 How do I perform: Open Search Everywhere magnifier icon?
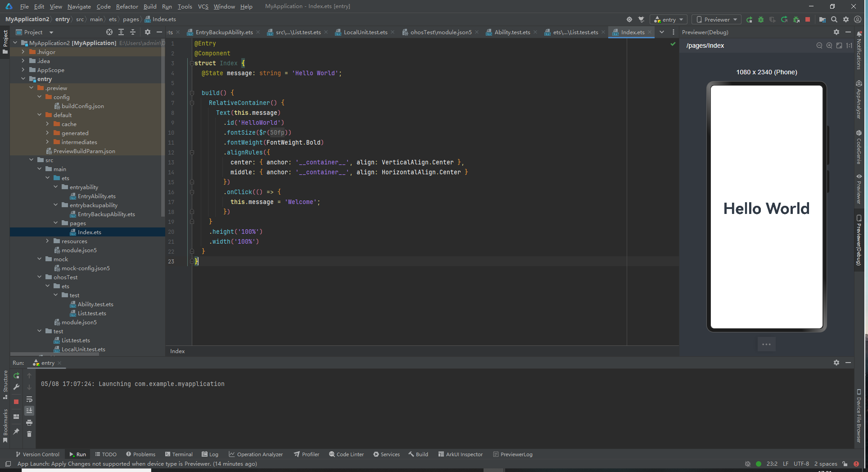834,19
